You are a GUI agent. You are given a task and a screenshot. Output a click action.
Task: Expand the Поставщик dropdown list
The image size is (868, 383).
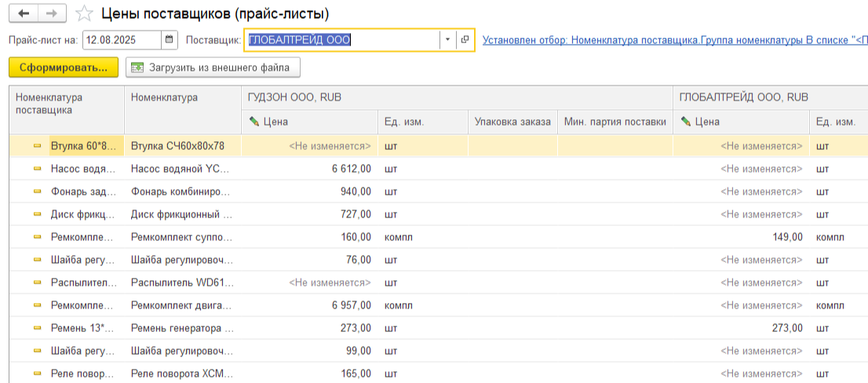click(448, 40)
